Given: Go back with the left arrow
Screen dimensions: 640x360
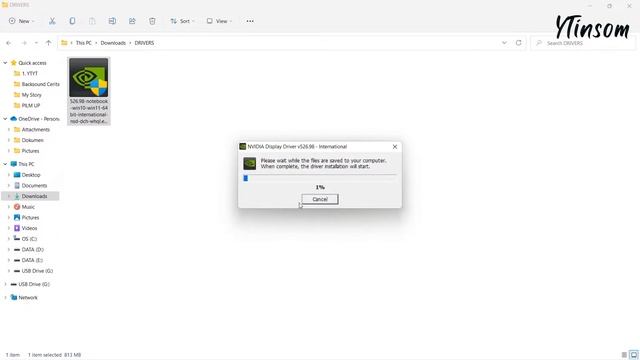Looking at the screenshot, I should [9, 43].
